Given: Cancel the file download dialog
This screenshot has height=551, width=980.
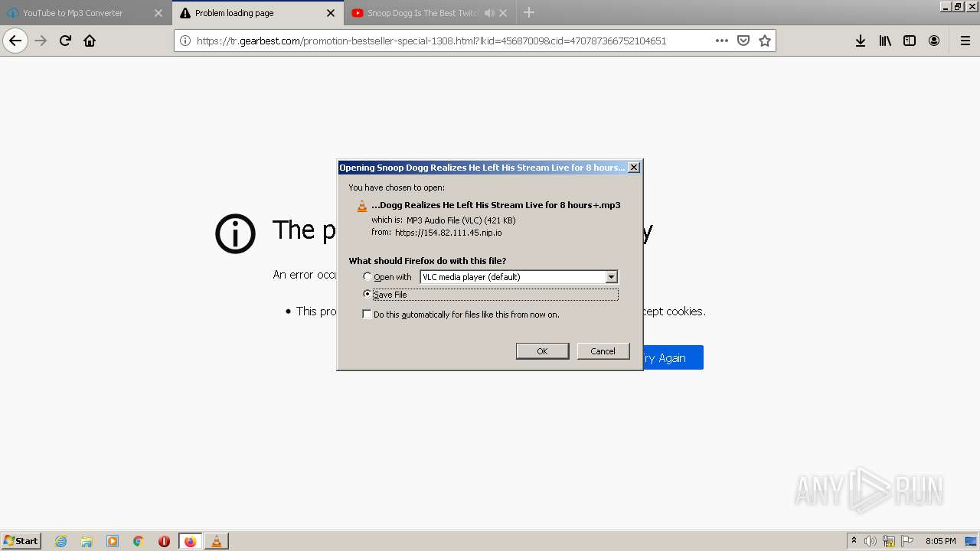Looking at the screenshot, I should [603, 351].
